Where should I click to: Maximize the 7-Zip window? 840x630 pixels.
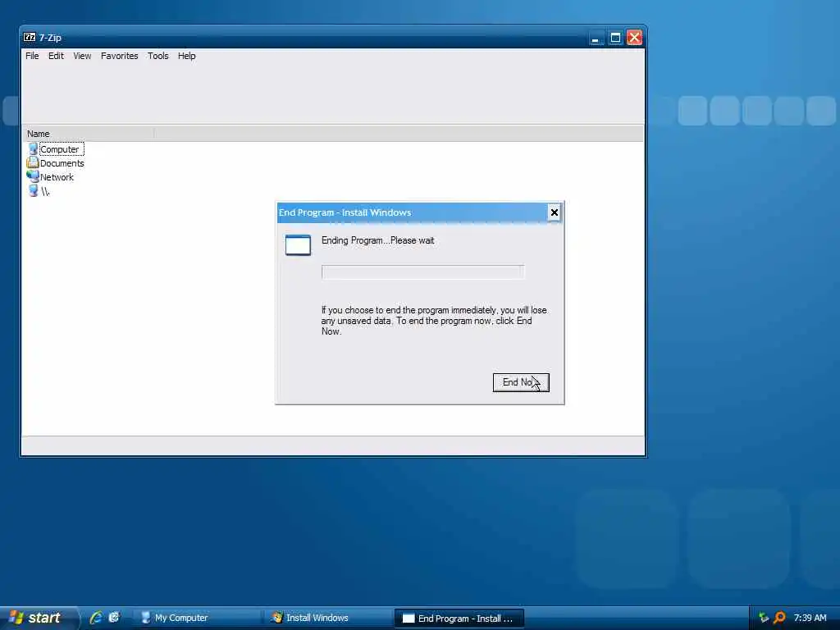point(615,38)
